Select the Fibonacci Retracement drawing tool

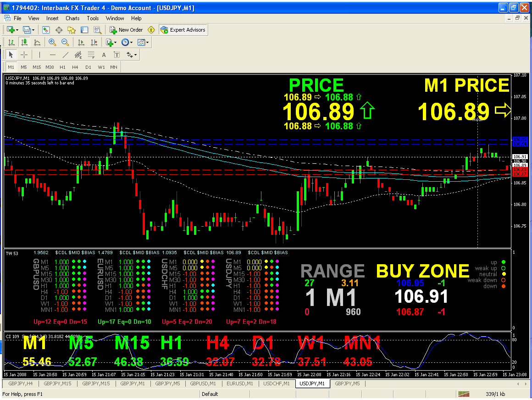[x=91, y=55]
